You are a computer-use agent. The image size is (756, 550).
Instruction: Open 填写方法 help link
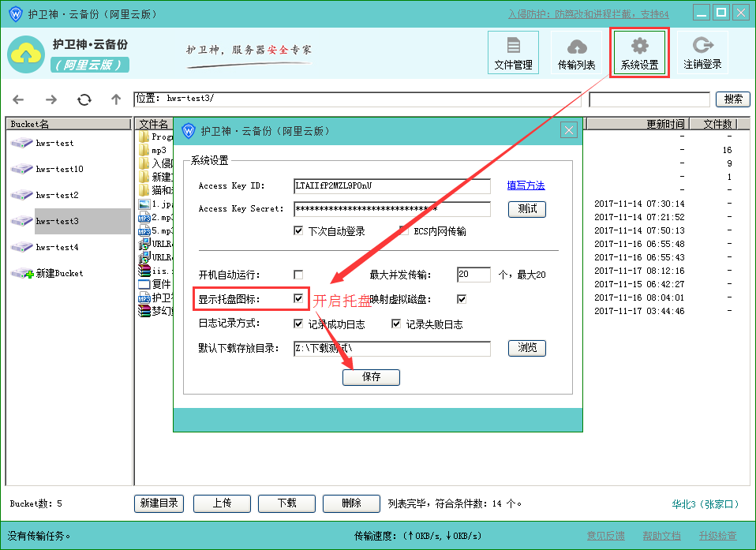[526, 185]
